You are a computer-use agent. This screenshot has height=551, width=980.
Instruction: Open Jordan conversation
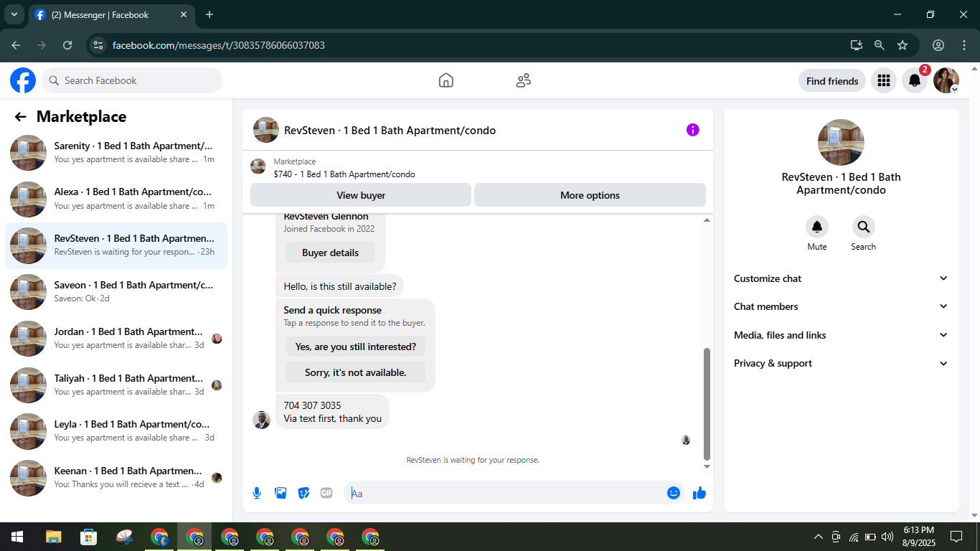pos(116,339)
